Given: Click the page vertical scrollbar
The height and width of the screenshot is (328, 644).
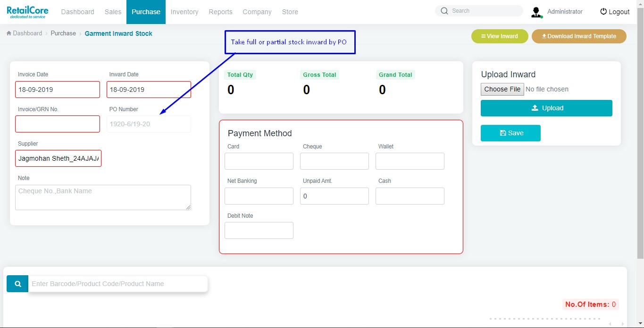Looking at the screenshot, I should click(x=640, y=141).
